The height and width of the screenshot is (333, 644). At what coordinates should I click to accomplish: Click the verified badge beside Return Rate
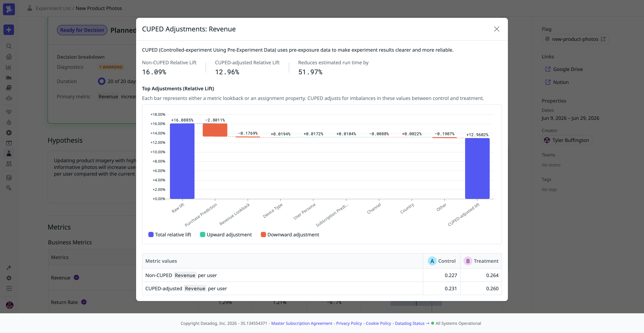pos(84,302)
